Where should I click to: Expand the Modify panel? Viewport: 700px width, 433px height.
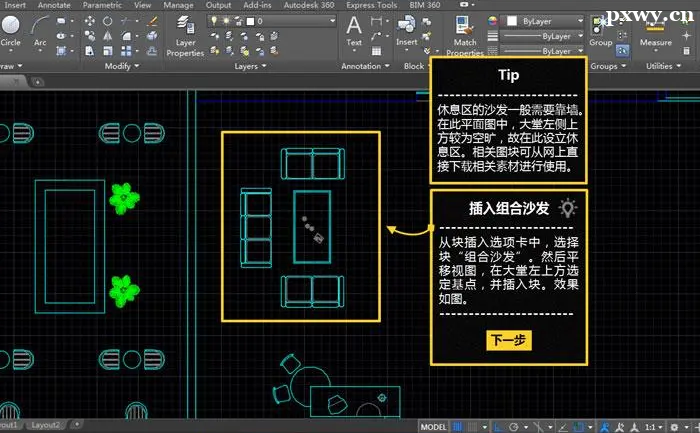point(121,66)
